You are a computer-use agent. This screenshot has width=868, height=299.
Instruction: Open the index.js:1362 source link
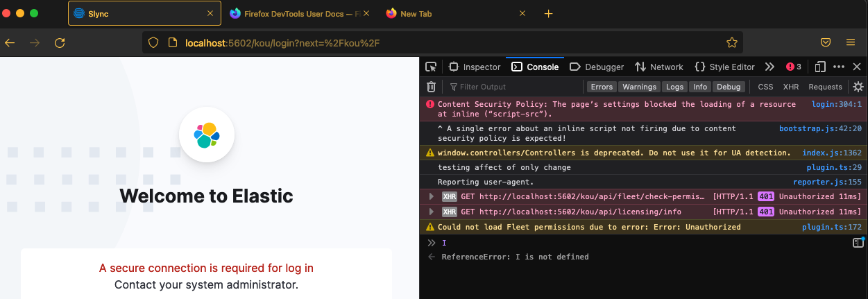click(833, 153)
